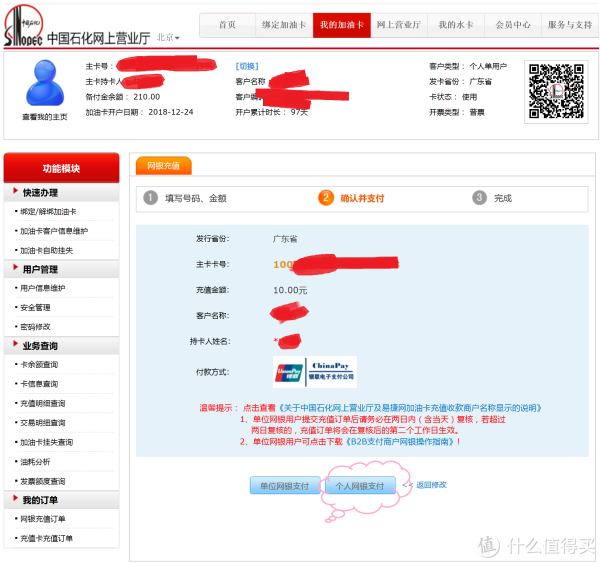
Task: Click the 发行省份 value 广东省
Action: point(285,239)
